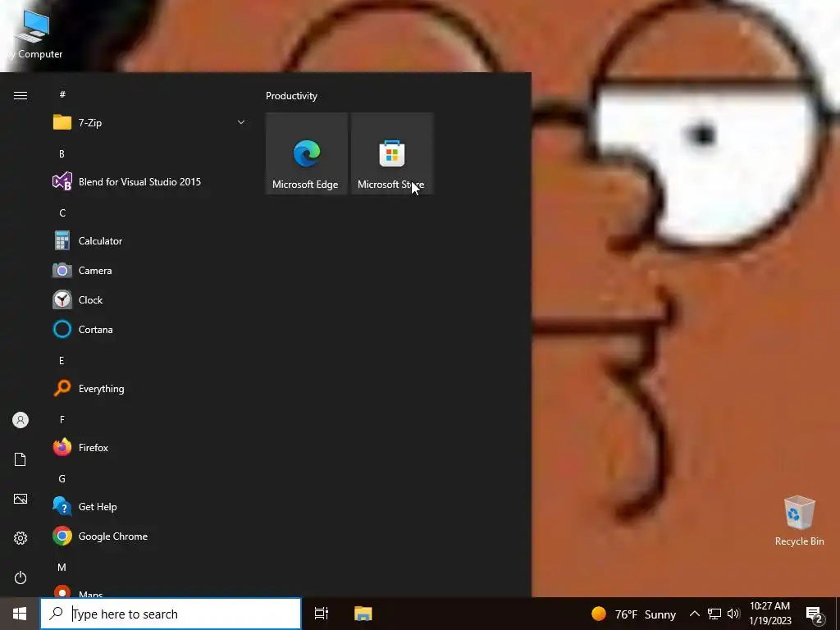This screenshot has width=840, height=630.
Task: Click the Productivity group header
Action: click(x=291, y=96)
